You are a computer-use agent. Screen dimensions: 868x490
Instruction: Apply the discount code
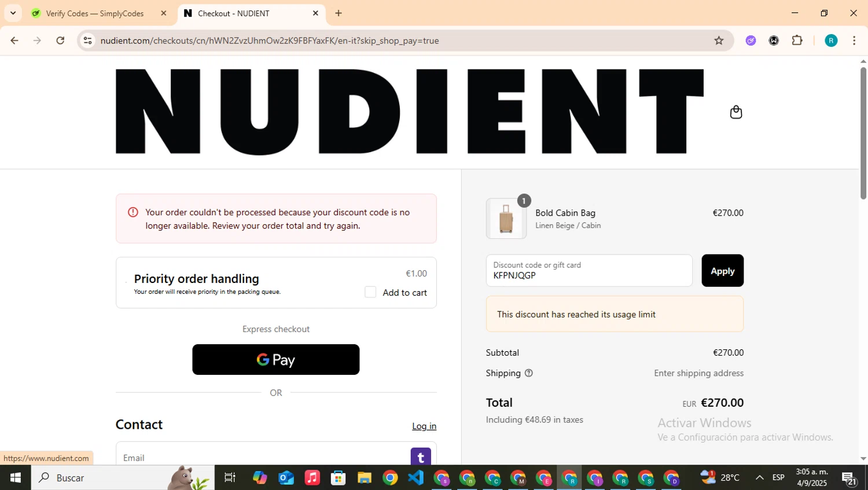pyautogui.click(x=722, y=271)
